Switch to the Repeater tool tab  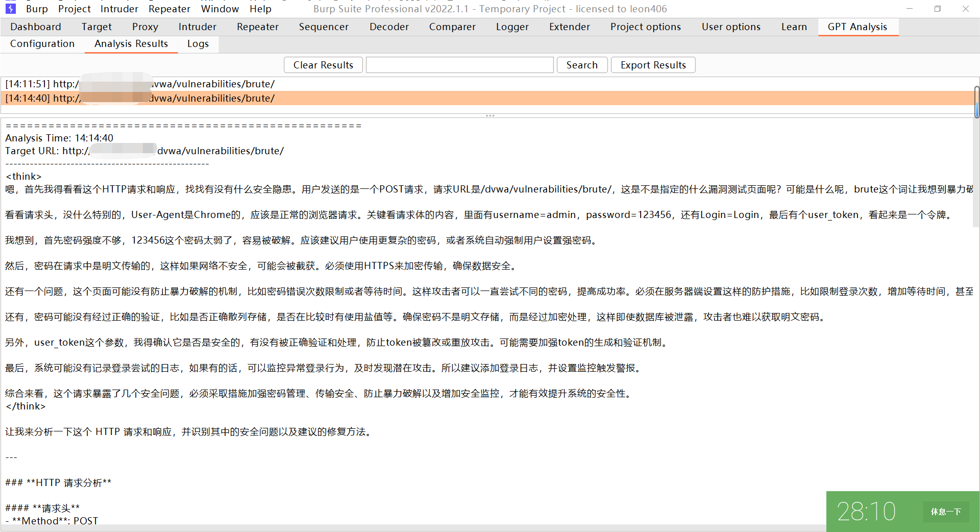click(258, 27)
